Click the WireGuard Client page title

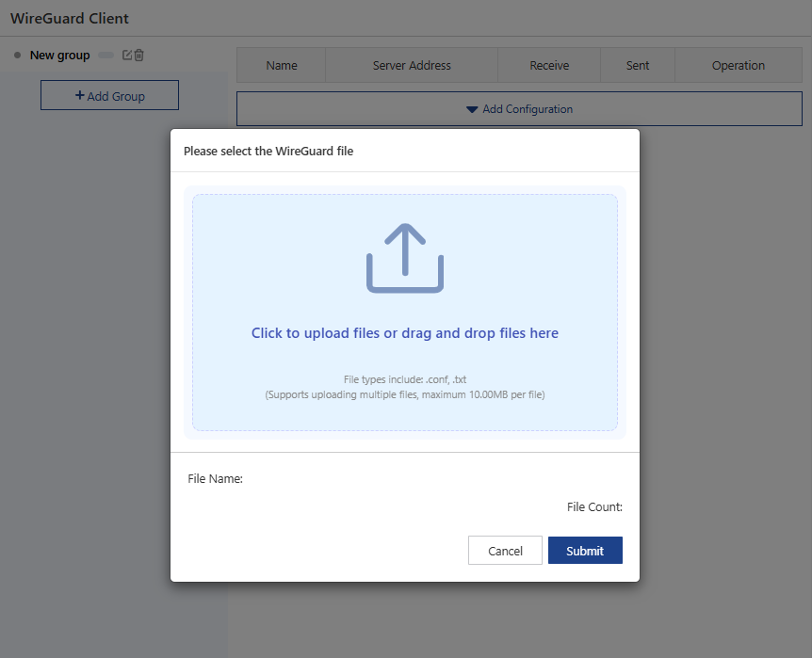point(70,19)
